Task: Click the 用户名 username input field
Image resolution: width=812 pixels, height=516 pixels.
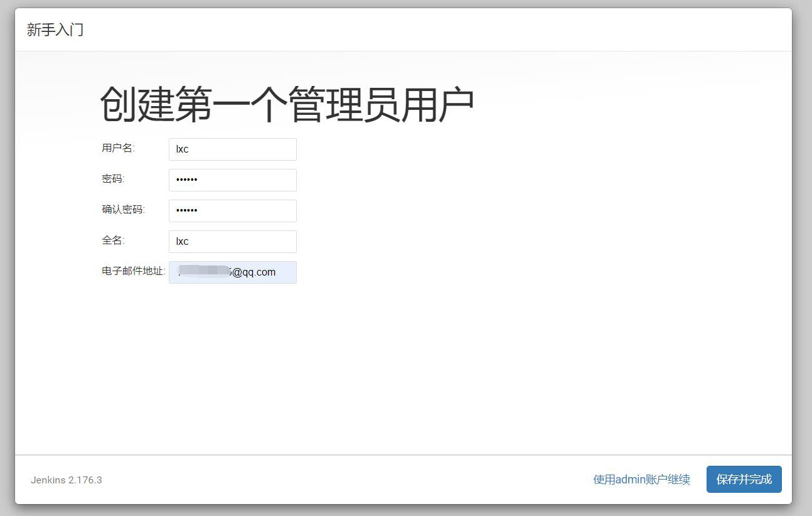Action: (x=232, y=149)
